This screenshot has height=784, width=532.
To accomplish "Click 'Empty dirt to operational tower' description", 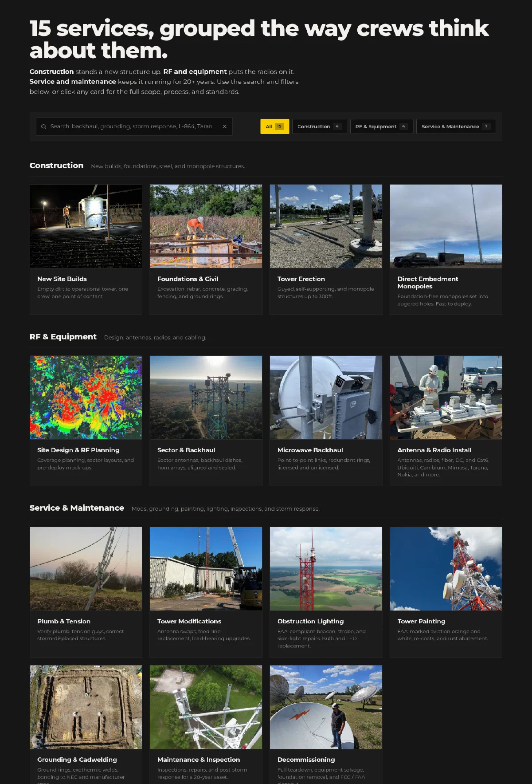I will tap(82, 293).
